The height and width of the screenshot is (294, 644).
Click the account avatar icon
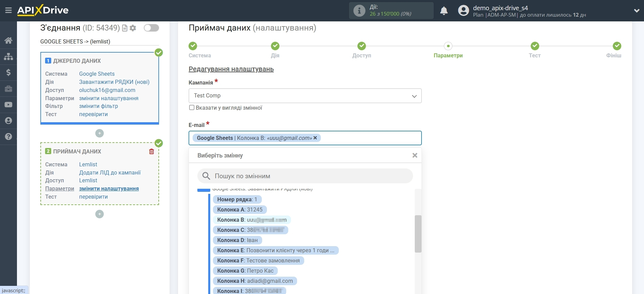pos(463,11)
